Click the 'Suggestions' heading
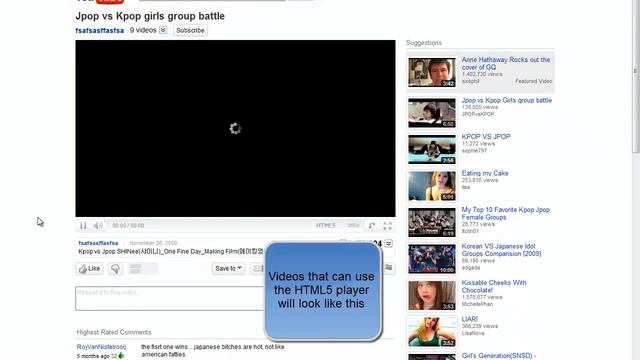The width and height of the screenshot is (640, 360). (424, 43)
